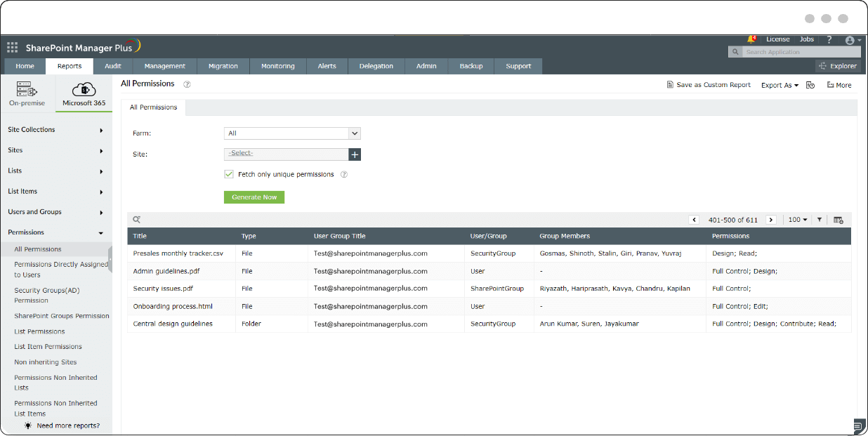Open the Farm dropdown
The image size is (868, 436).
(292, 133)
